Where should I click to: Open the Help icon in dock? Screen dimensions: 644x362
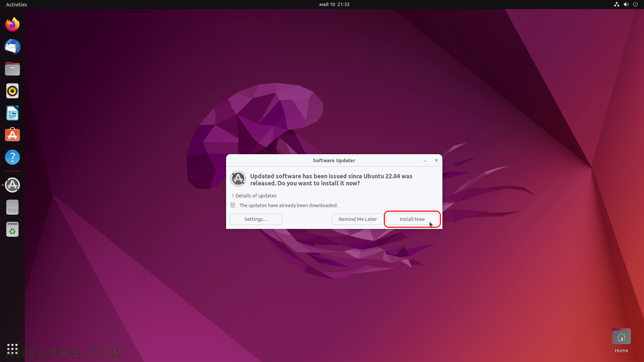[12, 157]
